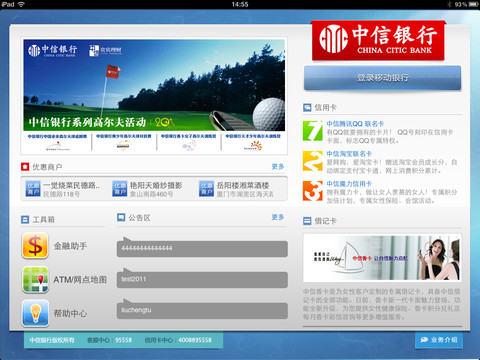Open the 金融助手 dollar sign icon

(35, 246)
